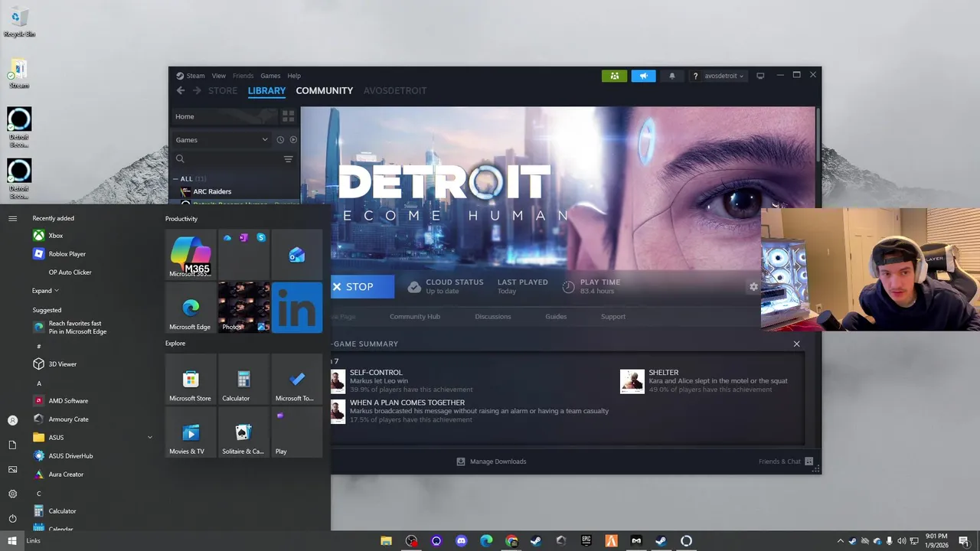This screenshot has width=980, height=551.
Task: Toggle the Start menu hamburger button
Action: pos(12,218)
